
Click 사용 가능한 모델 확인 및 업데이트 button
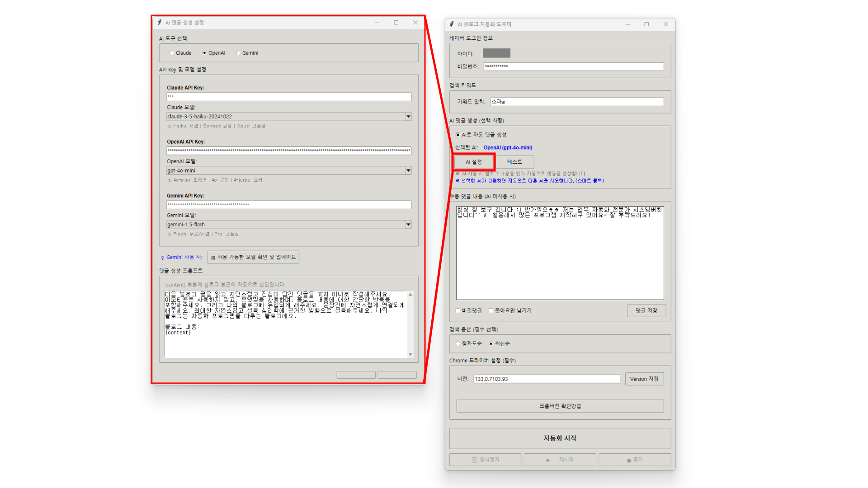[x=253, y=257]
